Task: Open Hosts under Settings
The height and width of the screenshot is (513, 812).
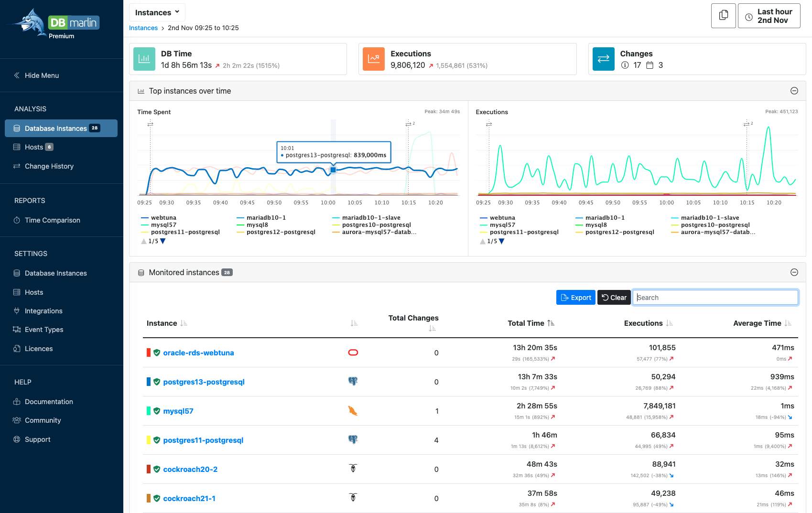Action: [28, 292]
